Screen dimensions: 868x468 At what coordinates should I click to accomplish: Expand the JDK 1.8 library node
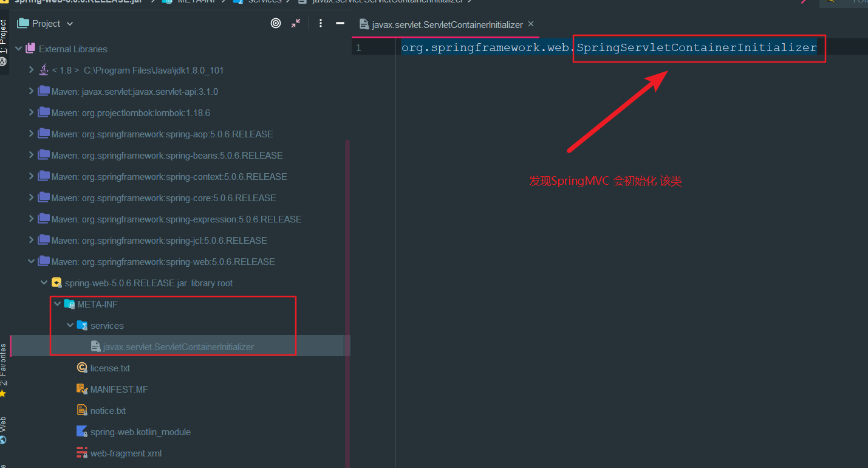[31, 70]
